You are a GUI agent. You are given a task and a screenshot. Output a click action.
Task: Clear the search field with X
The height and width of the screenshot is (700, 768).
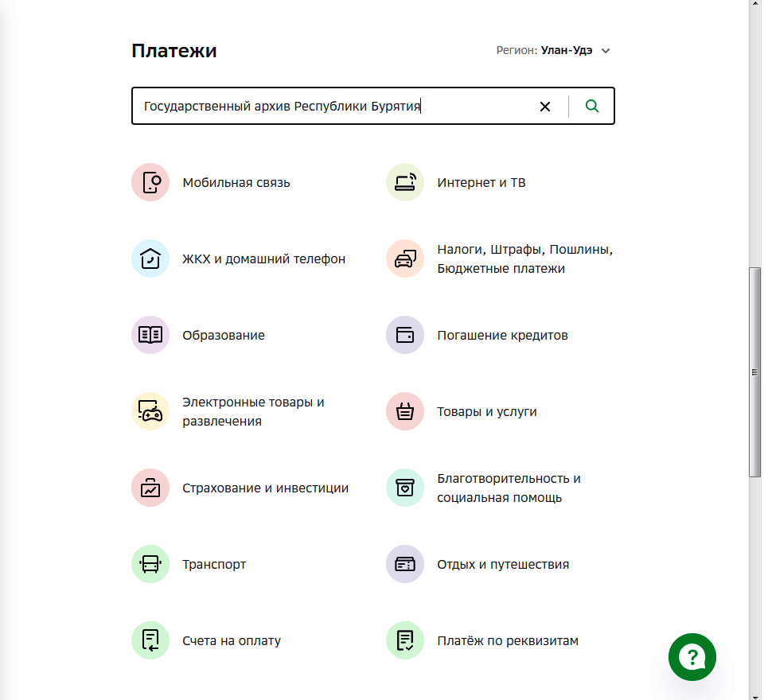coord(545,107)
